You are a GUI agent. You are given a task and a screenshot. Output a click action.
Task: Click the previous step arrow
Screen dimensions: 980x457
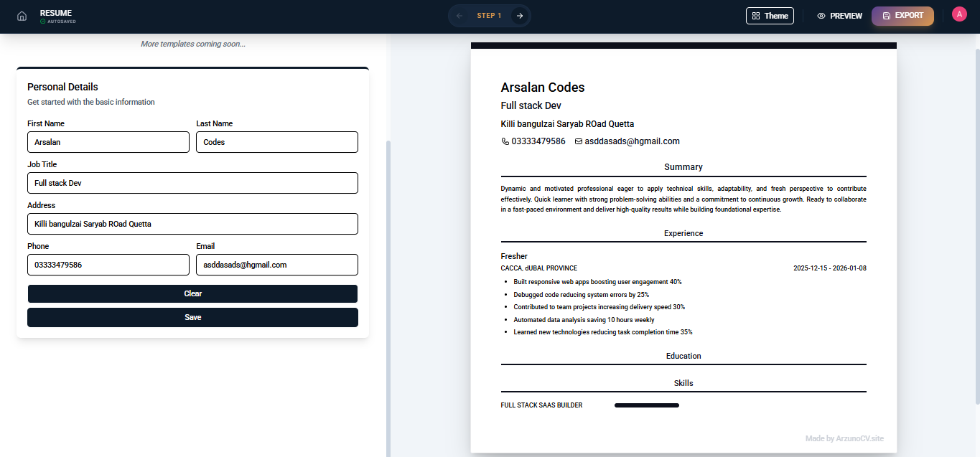[459, 16]
